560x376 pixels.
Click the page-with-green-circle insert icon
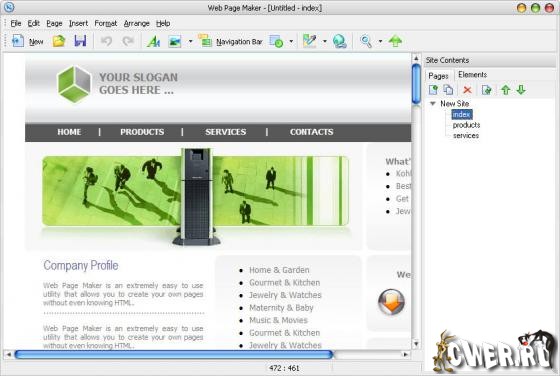(276, 41)
